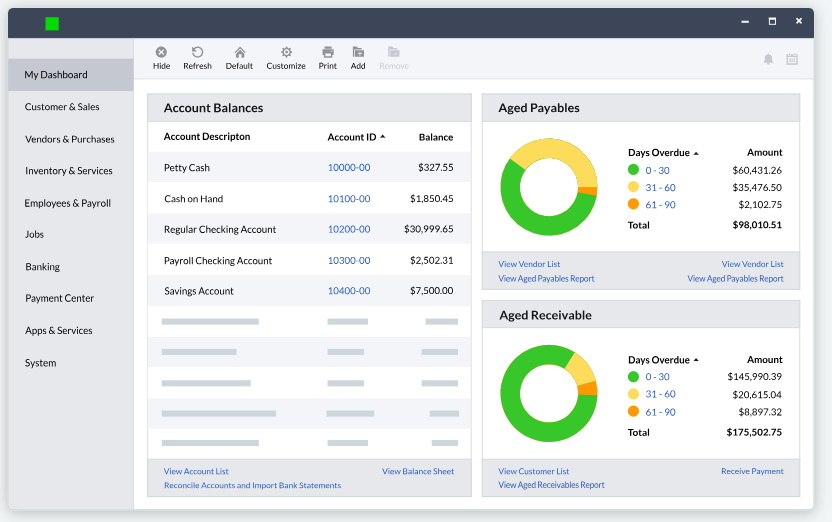This screenshot has height=522, width=832.
Task: Open notifications with the bell icon
Action: 768,59
